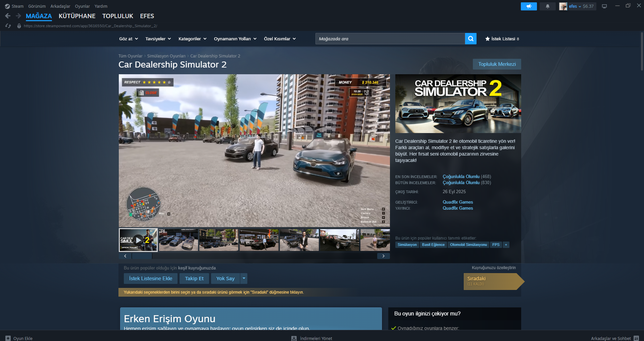Open the Görünüm menu
644x341 pixels.
(x=37, y=6)
